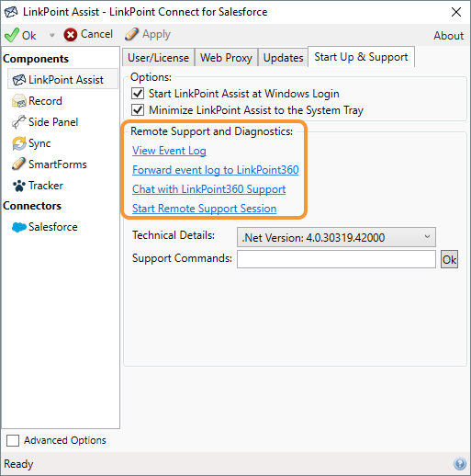Select Record label in the Components list
This screenshot has width=471, height=476.
tap(45, 101)
